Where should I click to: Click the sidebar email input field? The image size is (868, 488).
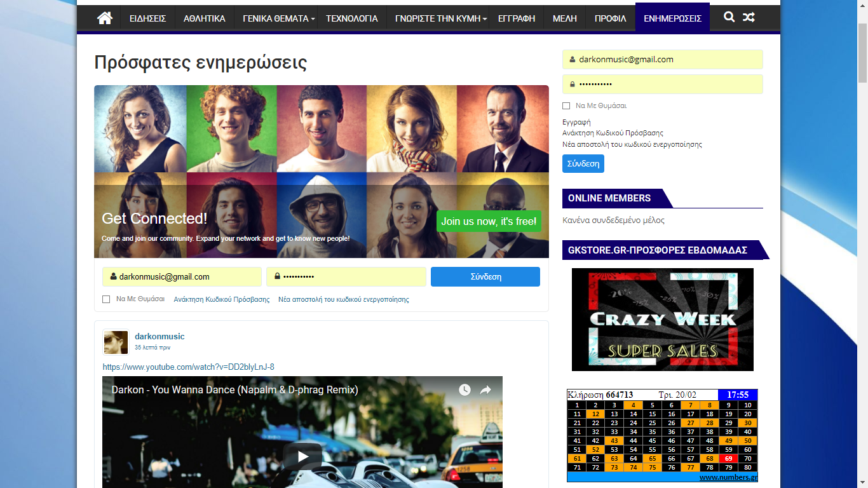pos(663,59)
